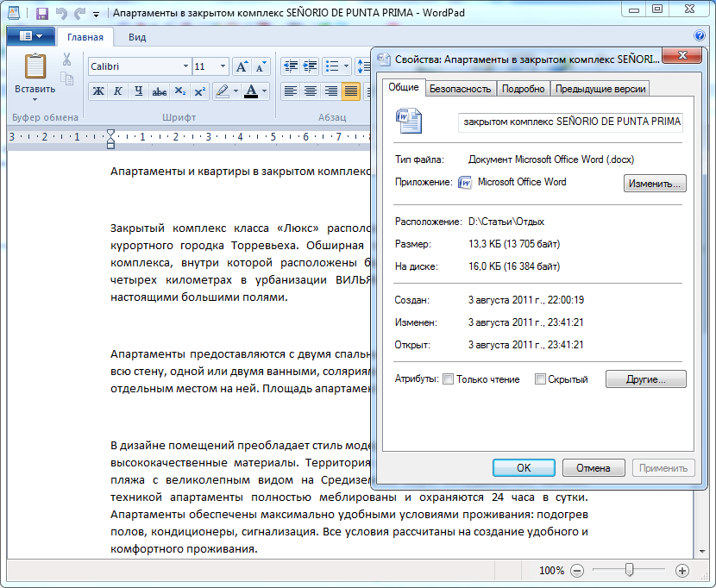Image resolution: width=716 pixels, height=588 pixels.
Task: Decrease paragraph indent
Action: pos(290,66)
